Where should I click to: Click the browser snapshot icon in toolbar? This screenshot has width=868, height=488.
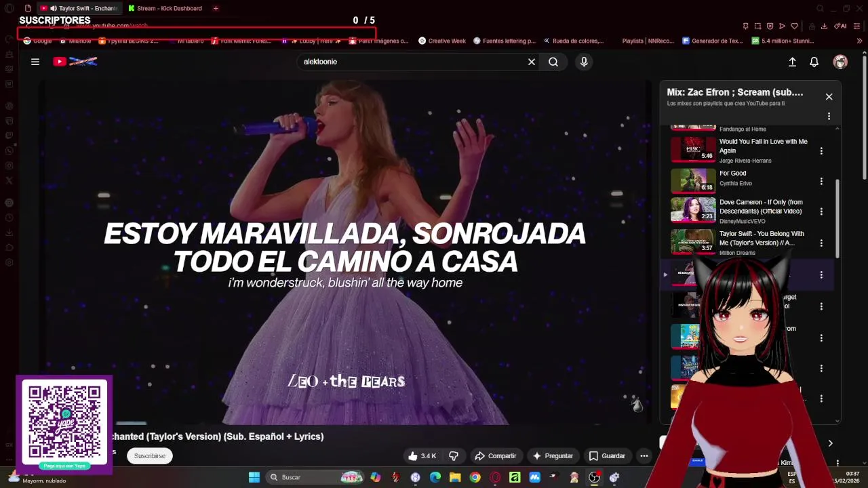click(757, 26)
